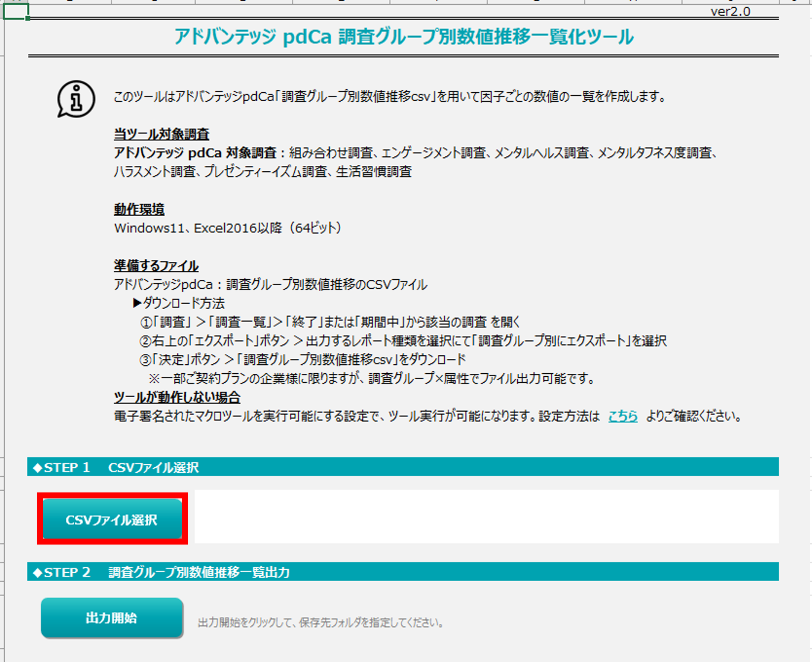Click the このツールはアドバンテッジpdCa description sentence
This screenshot has height=662, width=812.
(390, 97)
